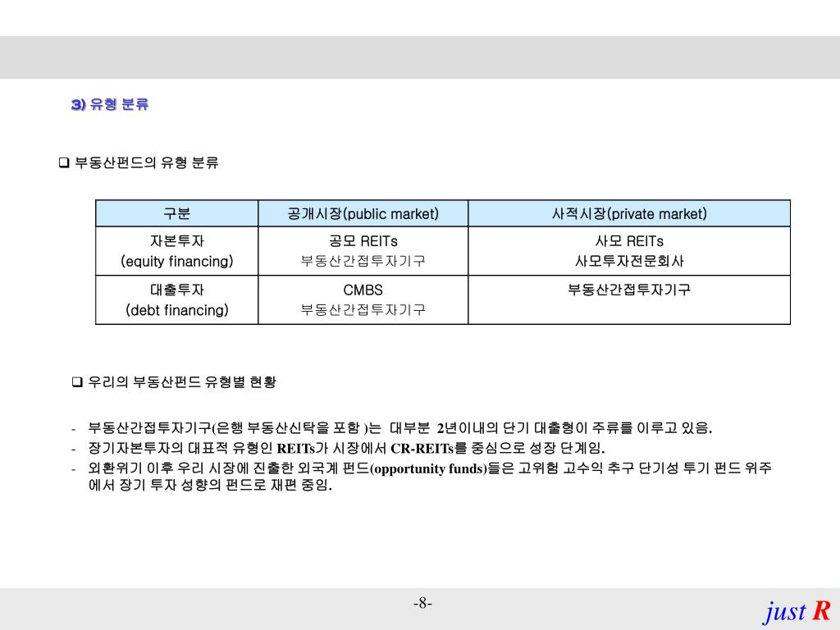
Task: Select the line '에서 장기 투자 성향의 펀드로 재편 중임.'
Action: (x=210, y=486)
